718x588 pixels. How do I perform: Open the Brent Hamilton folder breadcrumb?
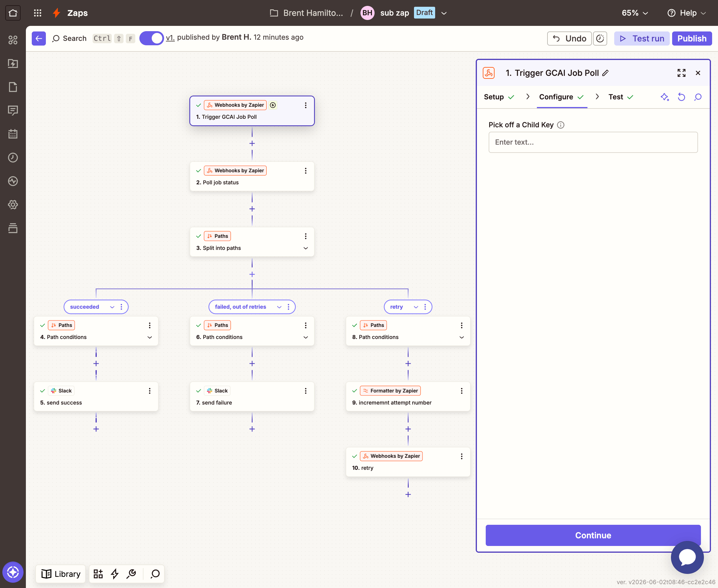(x=307, y=13)
